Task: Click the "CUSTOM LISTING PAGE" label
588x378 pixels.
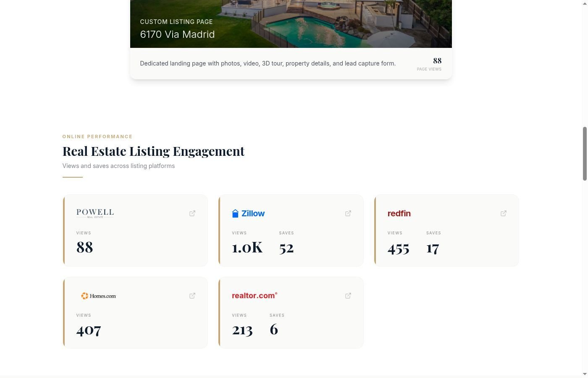Action: tap(176, 22)
